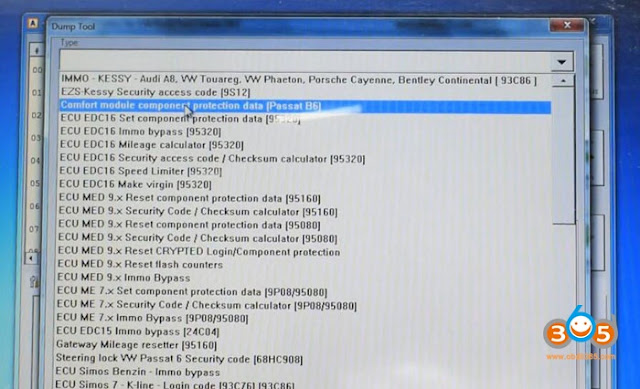Click the dropdown list vertical scrollbar thumb
640x389 pixels.
pyautogui.click(x=563, y=155)
